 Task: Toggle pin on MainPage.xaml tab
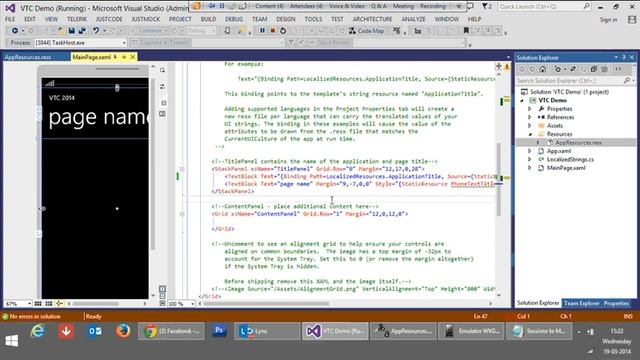(115, 57)
